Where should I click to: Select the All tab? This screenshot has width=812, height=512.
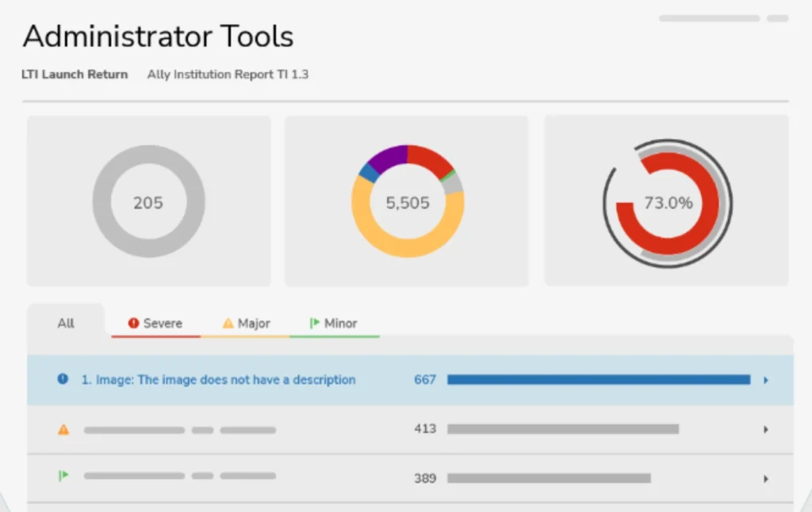click(65, 323)
